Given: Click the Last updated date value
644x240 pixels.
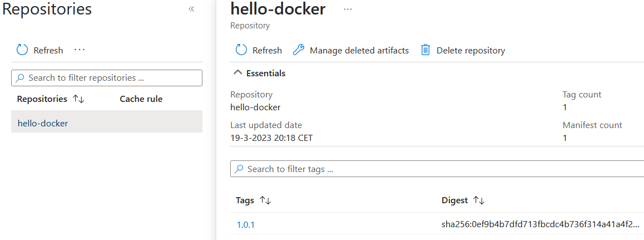Looking at the screenshot, I should [x=271, y=138].
